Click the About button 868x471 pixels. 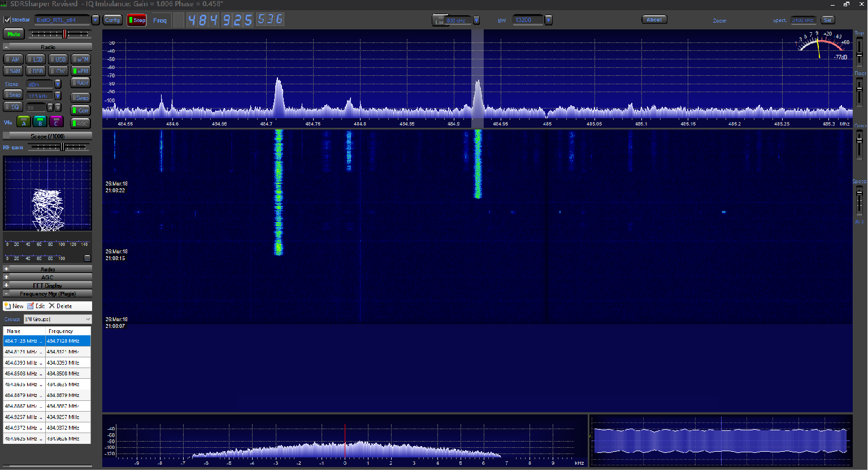coord(654,20)
